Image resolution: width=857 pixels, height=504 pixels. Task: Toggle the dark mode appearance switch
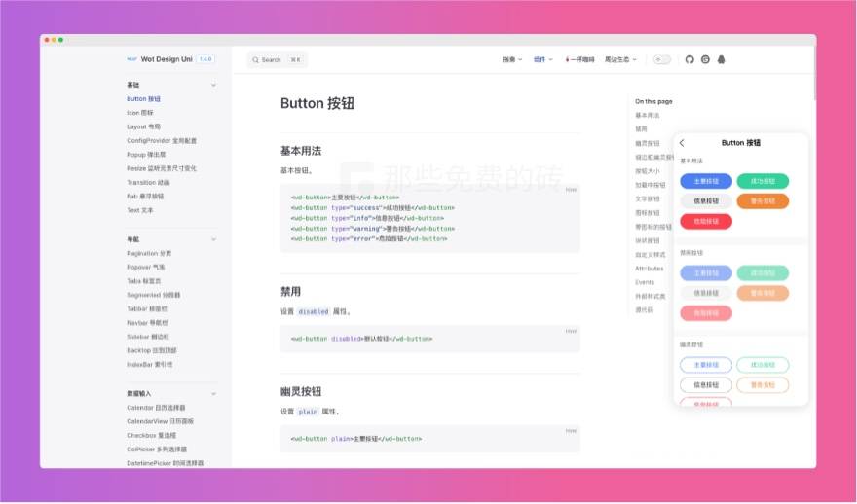coord(662,59)
